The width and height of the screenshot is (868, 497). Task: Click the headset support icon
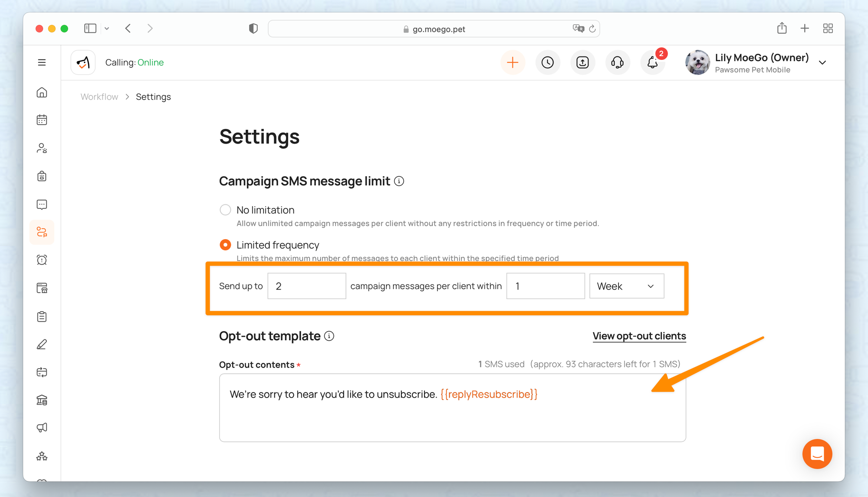tap(617, 63)
